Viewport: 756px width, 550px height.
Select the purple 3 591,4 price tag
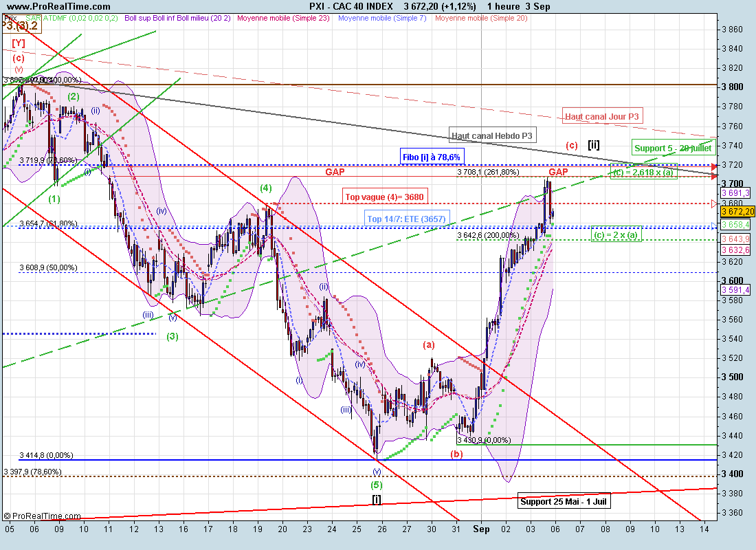click(735, 291)
